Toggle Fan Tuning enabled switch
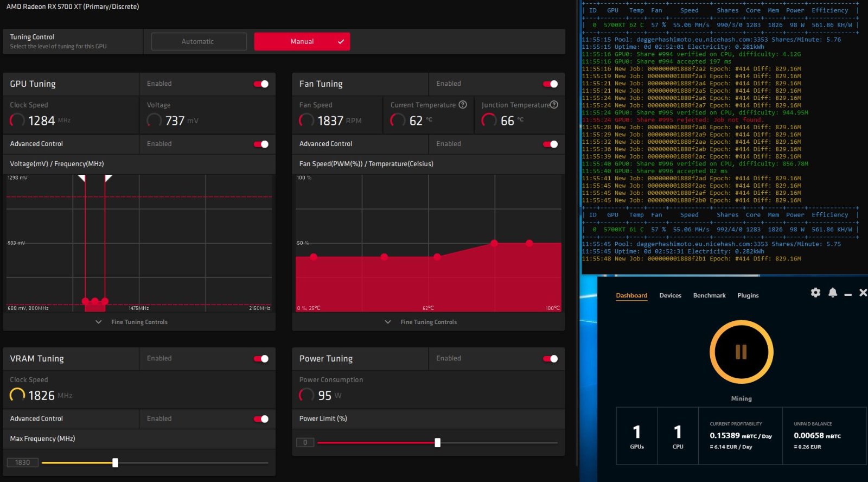Image resolution: width=868 pixels, height=482 pixels. [550, 84]
